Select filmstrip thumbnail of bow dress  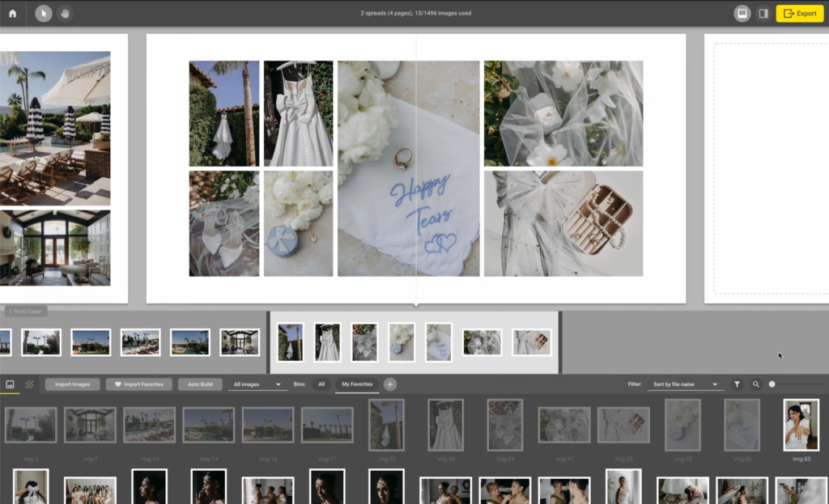(327, 342)
